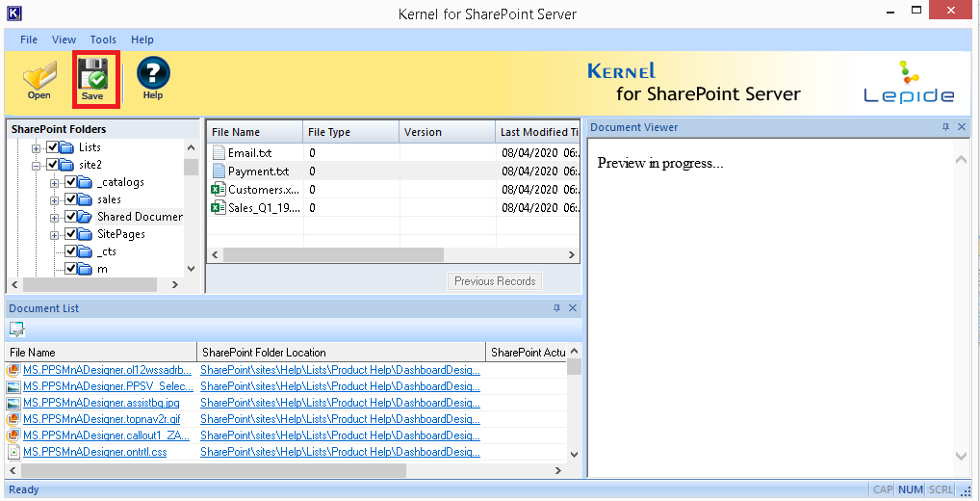Click the Lists folder icon
This screenshot has height=501, width=980.
[66, 147]
